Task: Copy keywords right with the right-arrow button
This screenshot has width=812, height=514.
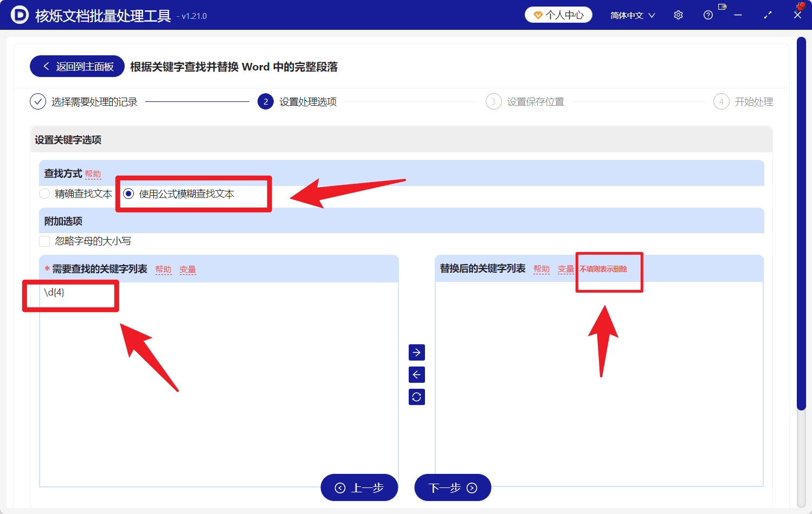Action: point(416,352)
